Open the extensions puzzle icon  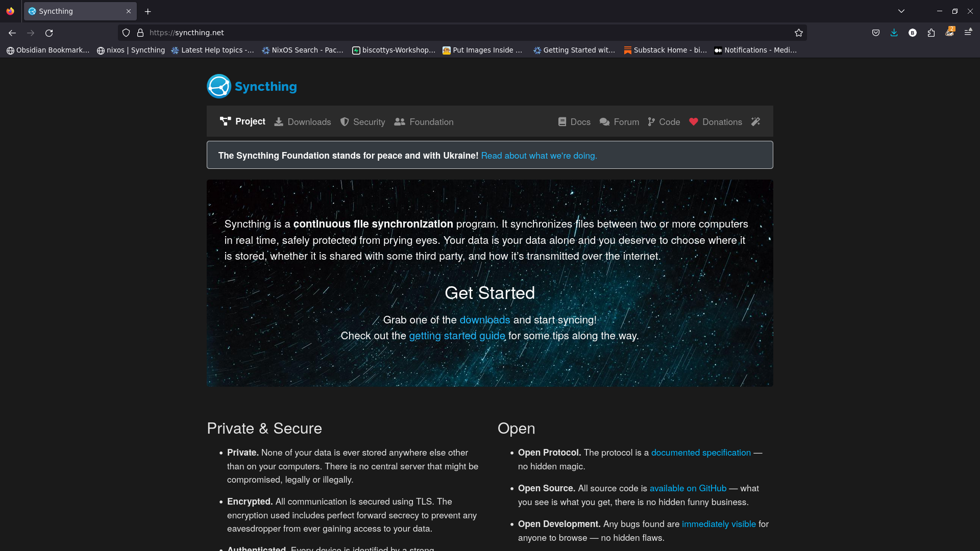tap(931, 33)
